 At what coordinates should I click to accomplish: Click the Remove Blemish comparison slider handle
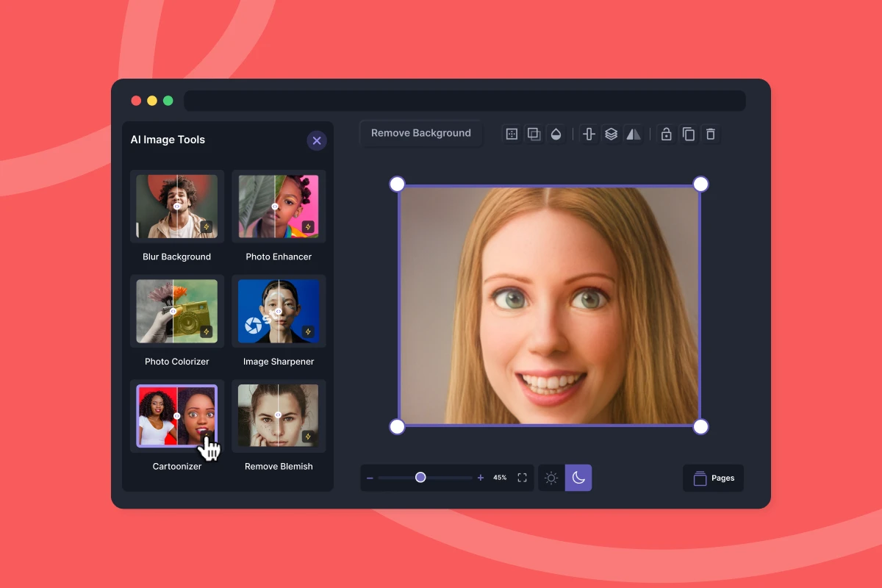278,415
